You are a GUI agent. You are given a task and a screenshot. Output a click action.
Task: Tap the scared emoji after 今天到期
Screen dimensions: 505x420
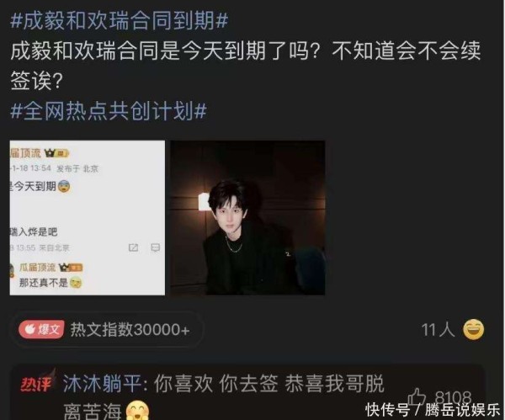tap(64, 187)
